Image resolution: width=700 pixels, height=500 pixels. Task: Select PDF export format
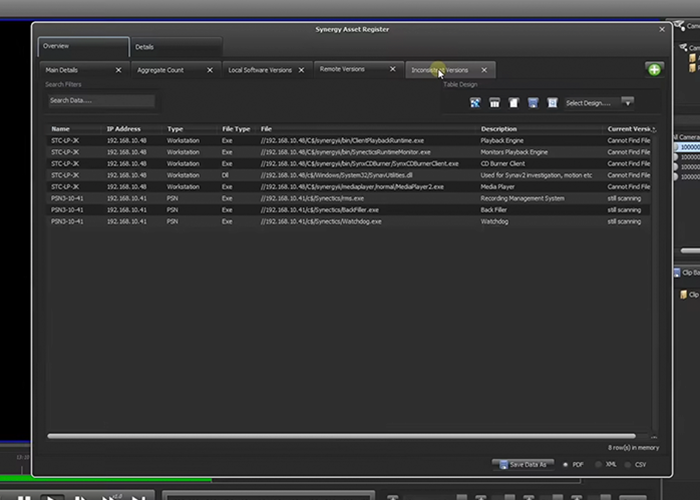click(565, 465)
